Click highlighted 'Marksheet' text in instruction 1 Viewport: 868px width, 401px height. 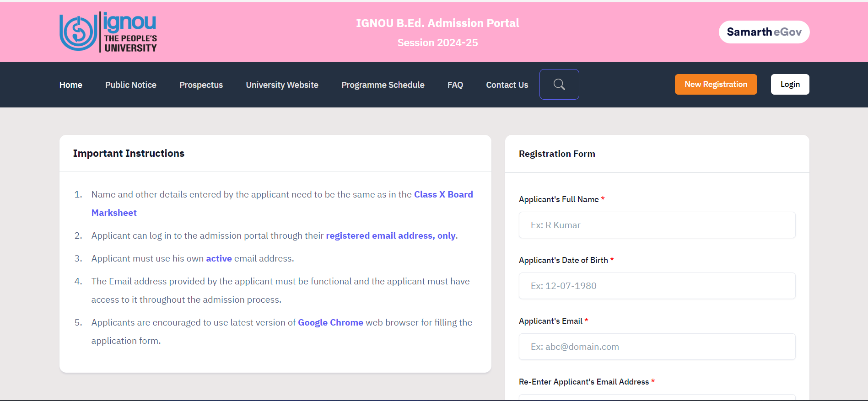(114, 213)
